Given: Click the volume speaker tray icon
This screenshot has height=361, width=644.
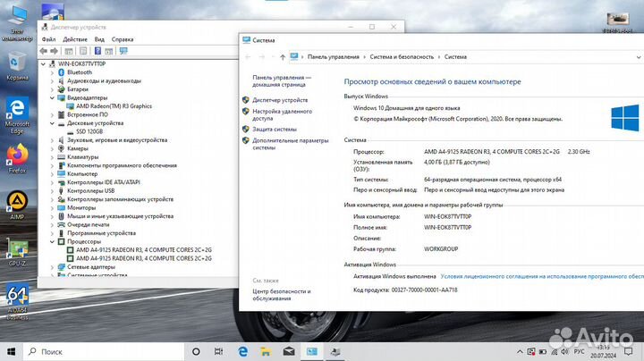Looking at the screenshot, I should (x=565, y=352).
